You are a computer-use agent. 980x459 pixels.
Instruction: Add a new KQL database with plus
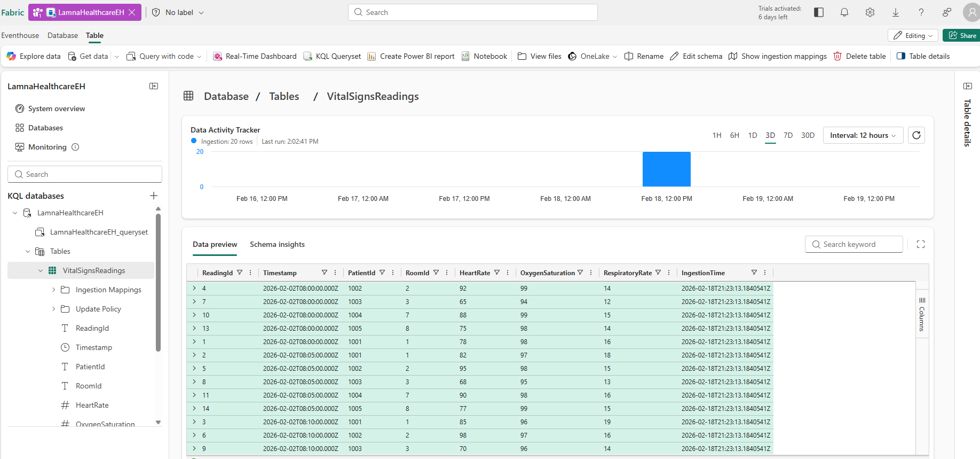(154, 196)
